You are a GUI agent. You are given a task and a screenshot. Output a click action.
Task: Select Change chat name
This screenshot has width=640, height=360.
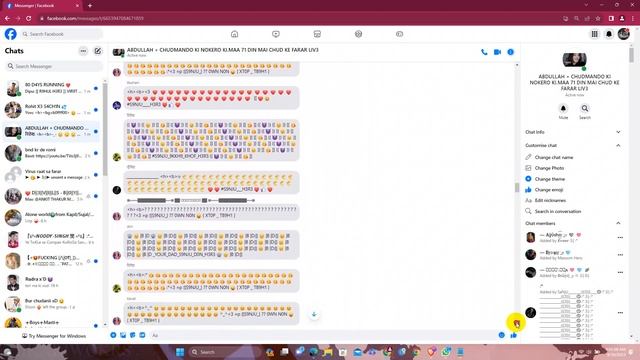(553, 157)
